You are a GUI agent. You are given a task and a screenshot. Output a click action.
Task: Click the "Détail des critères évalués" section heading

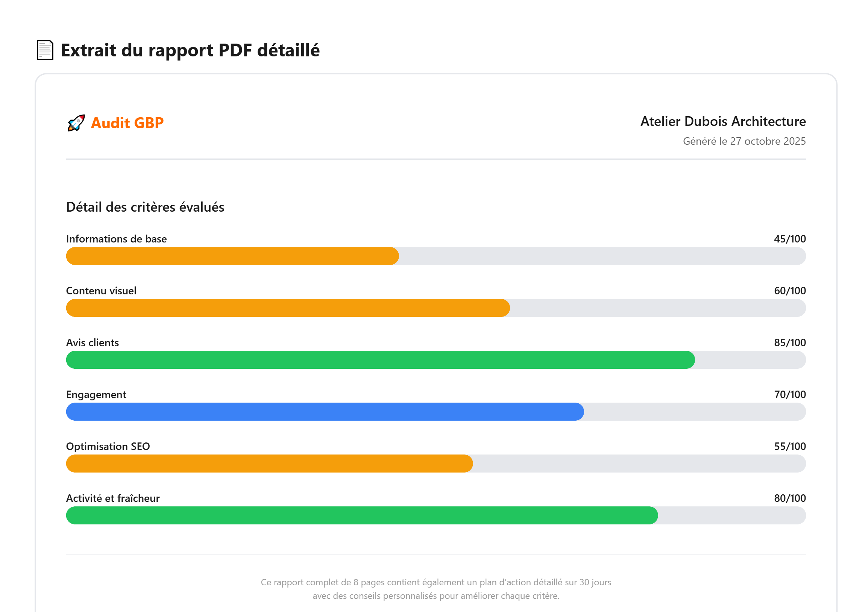coord(145,207)
